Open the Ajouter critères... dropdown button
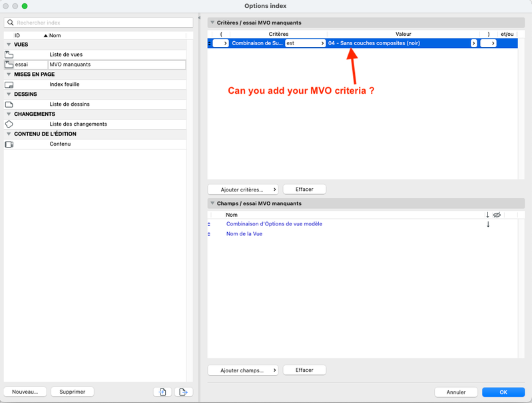This screenshot has width=532, height=403. (243, 190)
